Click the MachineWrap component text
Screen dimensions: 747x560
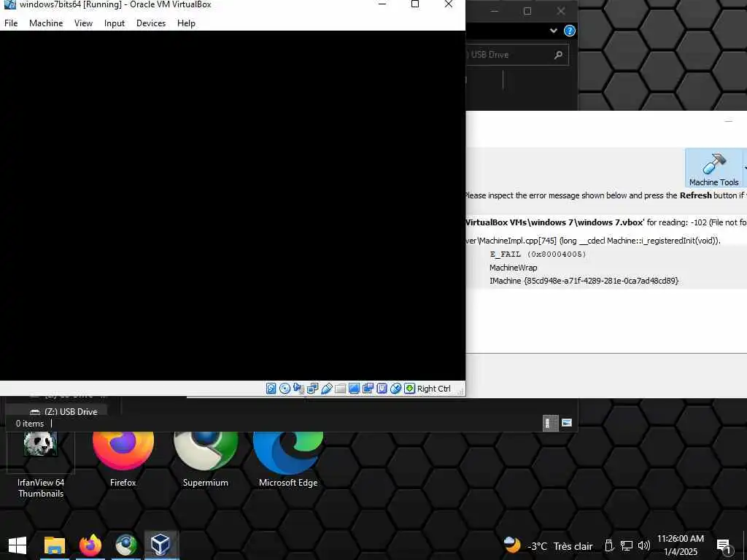(513, 268)
